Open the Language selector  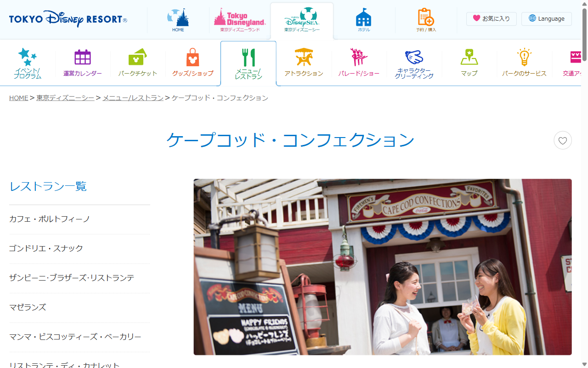pyautogui.click(x=547, y=19)
